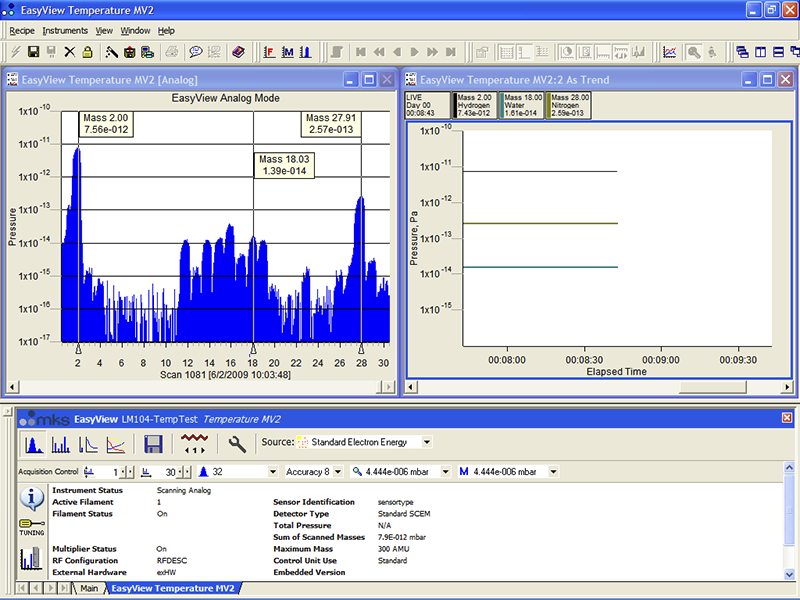
Task: Toggle the Mass 2.00 Hydrogen trend legend
Action: tap(476, 105)
